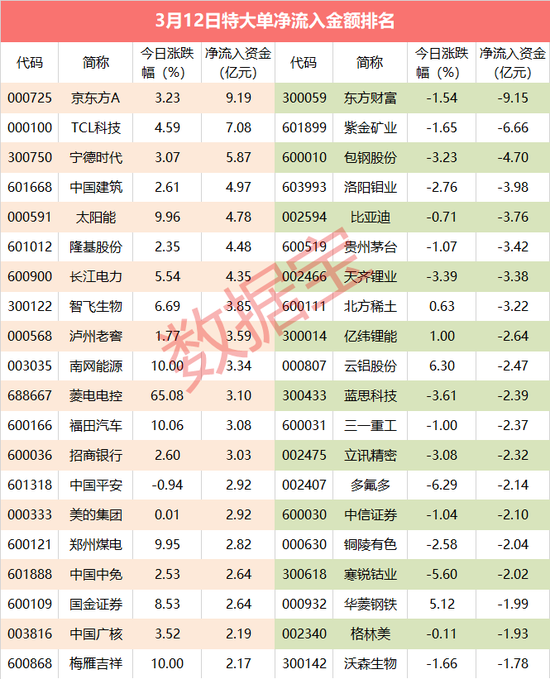Screen dimensions: 550x679
Task: Select 中信证券 stock name
Action: (370, 514)
